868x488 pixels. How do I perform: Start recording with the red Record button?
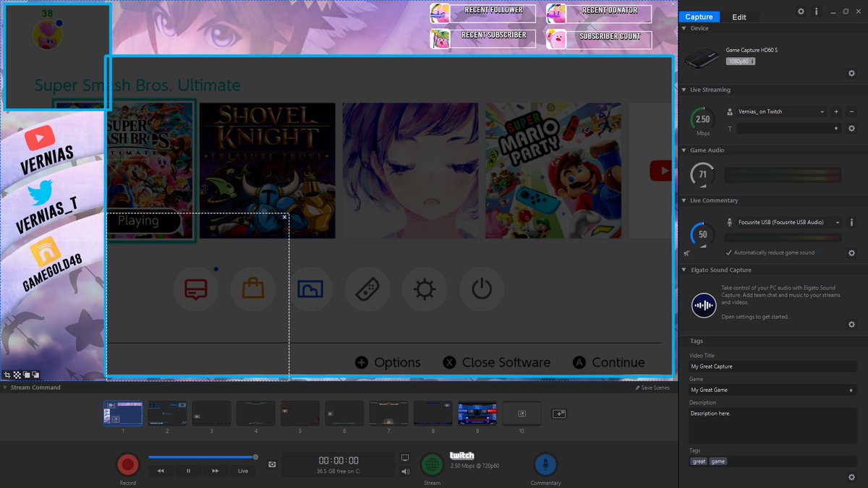tap(128, 464)
